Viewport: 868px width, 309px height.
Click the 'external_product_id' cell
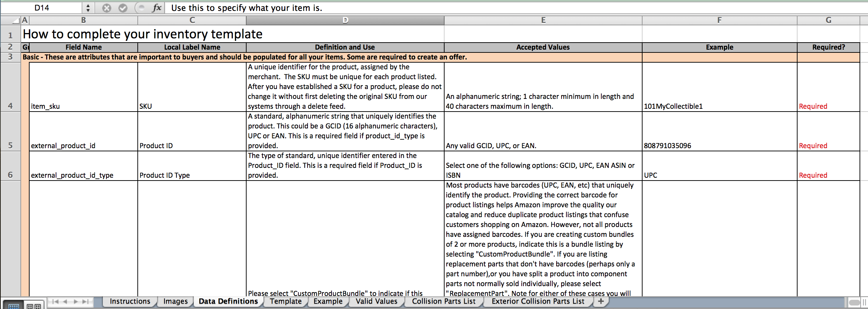pyautogui.click(x=83, y=132)
